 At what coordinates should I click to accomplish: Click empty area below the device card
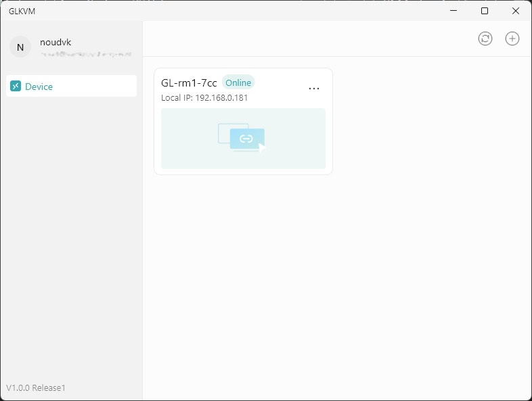pyautogui.click(x=337, y=284)
